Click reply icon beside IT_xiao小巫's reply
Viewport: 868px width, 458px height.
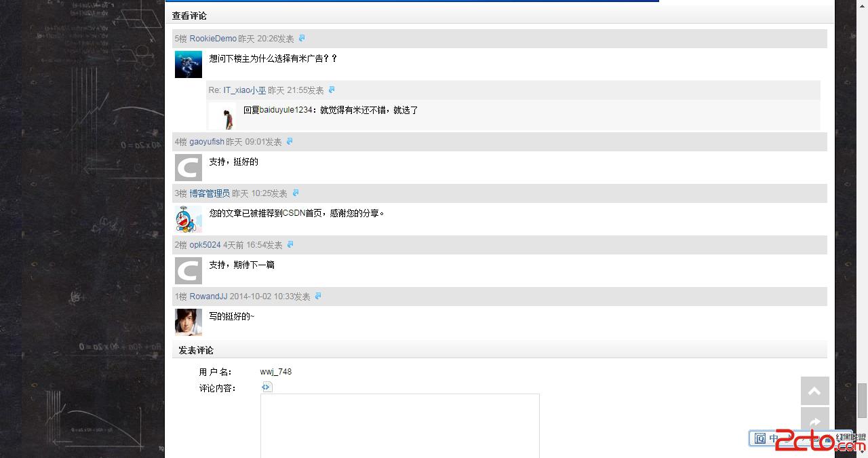332,90
